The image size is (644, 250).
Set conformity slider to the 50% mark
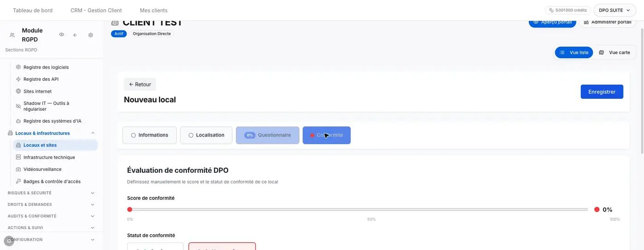358,210
